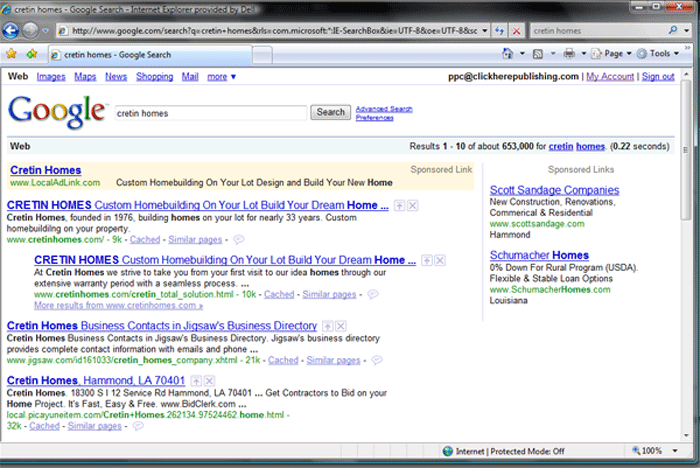Remove the indented CRETIN HOMES result

[440, 260]
